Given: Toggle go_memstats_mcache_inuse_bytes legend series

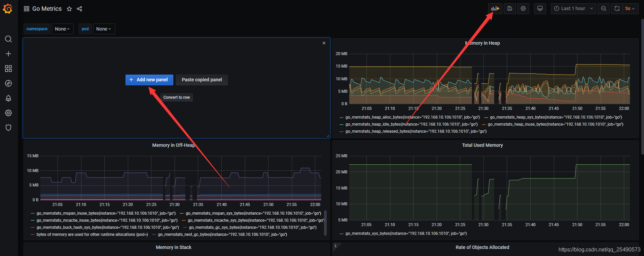Looking at the screenshot, I should (107, 220).
